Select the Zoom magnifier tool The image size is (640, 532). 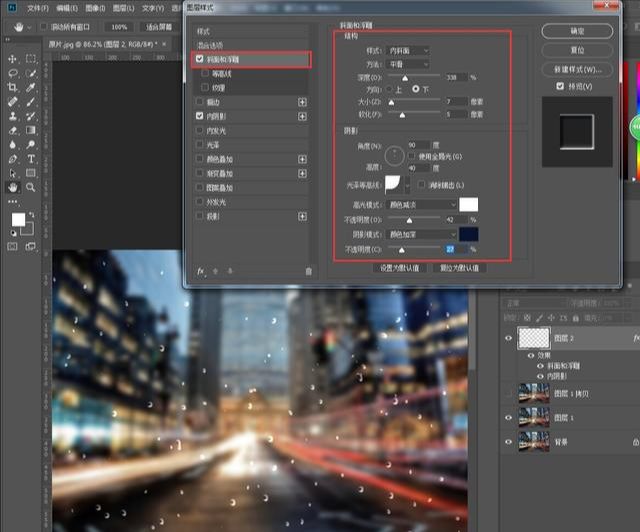click(x=31, y=187)
